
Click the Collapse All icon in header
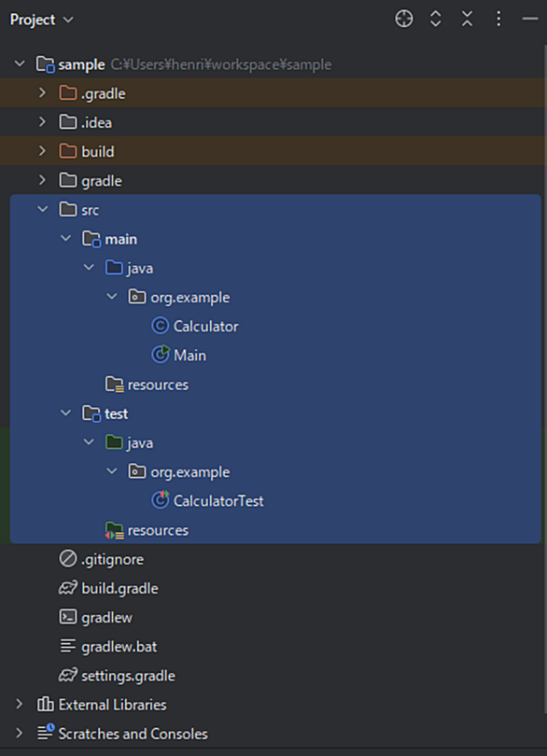coord(467,20)
